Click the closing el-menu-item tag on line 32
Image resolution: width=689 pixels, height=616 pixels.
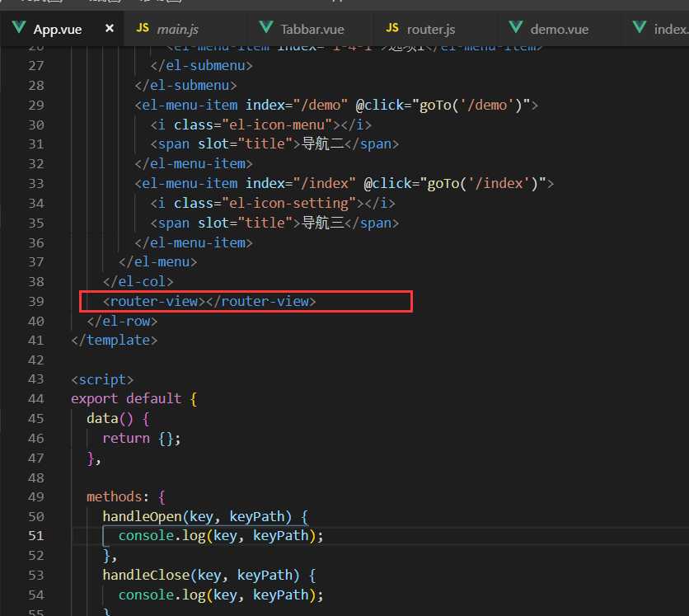[x=194, y=164]
